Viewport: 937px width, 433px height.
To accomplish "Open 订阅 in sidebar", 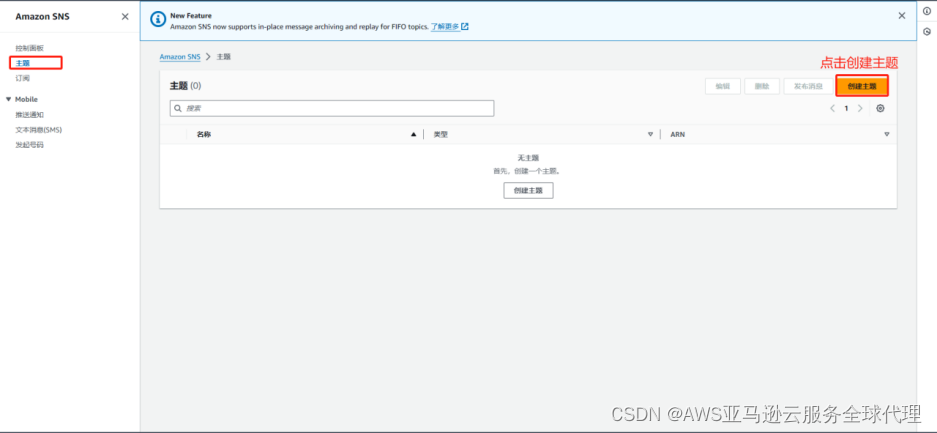I will pyautogui.click(x=23, y=78).
